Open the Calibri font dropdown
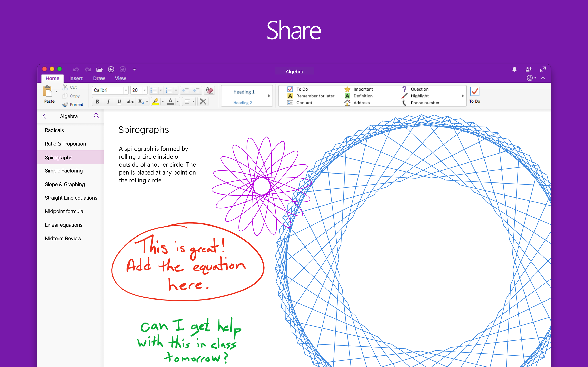This screenshot has height=367, width=588. 126,90
